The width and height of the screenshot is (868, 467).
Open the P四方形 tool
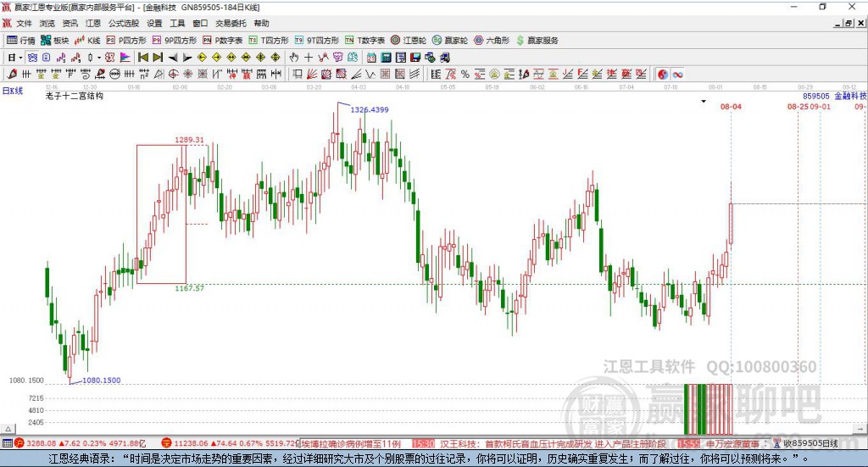tap(126, 41)
